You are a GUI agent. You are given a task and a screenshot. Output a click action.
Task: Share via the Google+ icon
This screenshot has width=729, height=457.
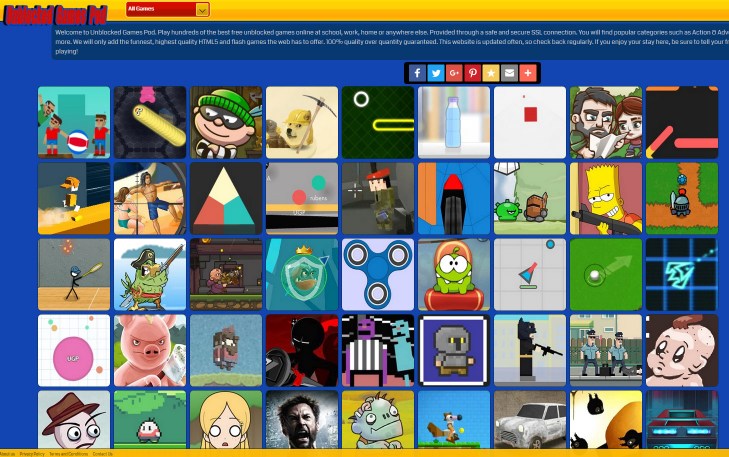point(454,73)
